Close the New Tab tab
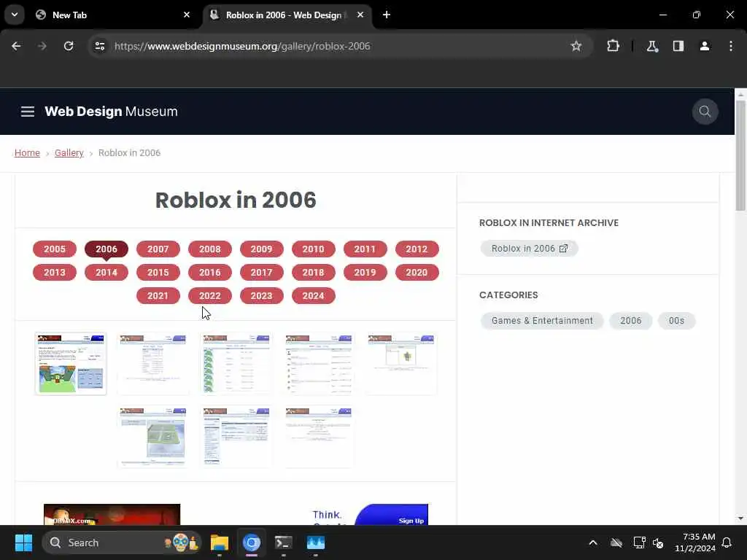747x560 pixels. tap(186, 15)
